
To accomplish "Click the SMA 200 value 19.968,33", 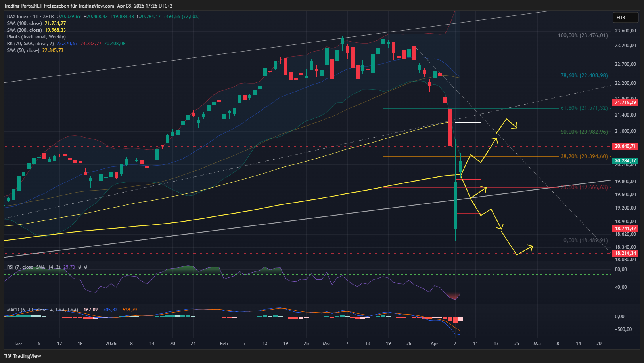I will (56, 30).
